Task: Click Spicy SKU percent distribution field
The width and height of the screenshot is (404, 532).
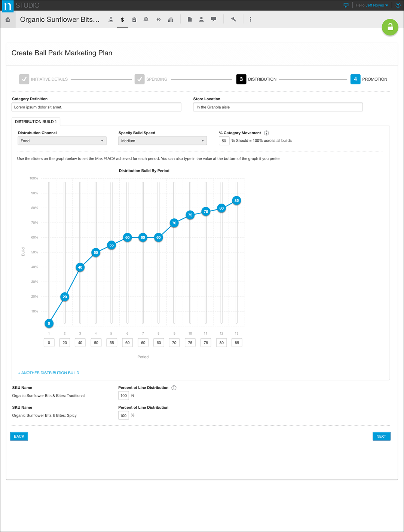Action: point(123,415)
